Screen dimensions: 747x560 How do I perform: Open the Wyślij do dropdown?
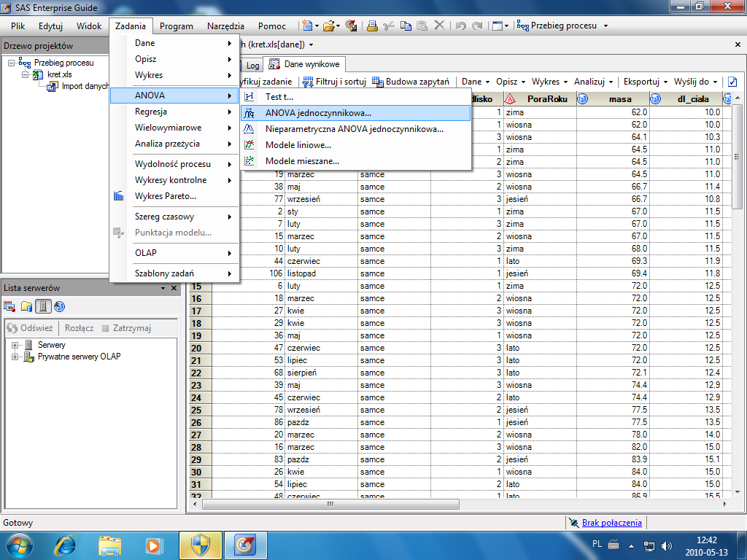695,82
